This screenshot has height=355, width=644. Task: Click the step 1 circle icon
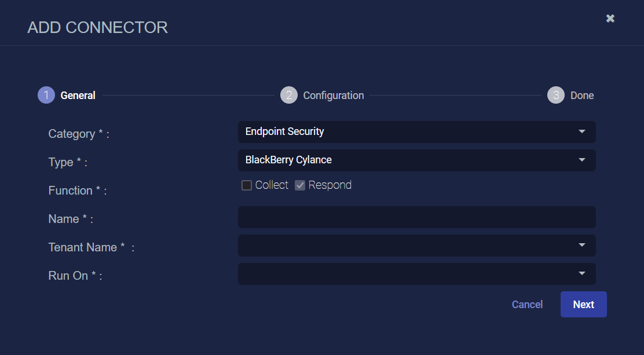46,96
